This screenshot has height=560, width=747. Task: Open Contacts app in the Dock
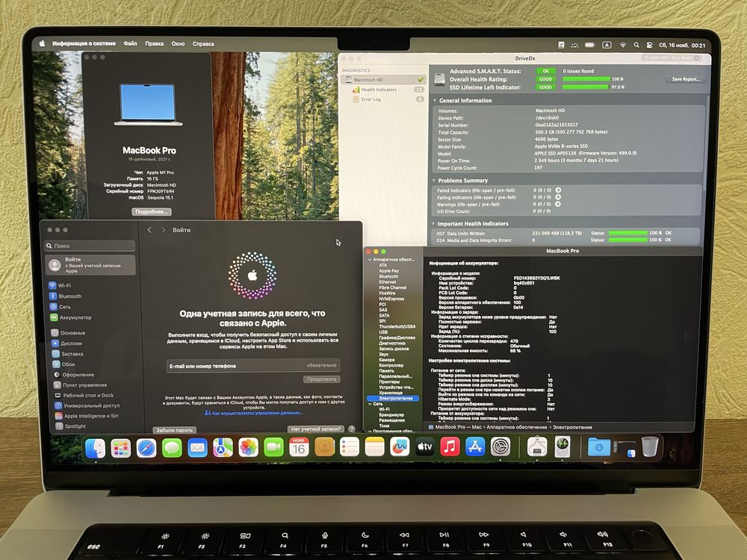click(324, 447)
